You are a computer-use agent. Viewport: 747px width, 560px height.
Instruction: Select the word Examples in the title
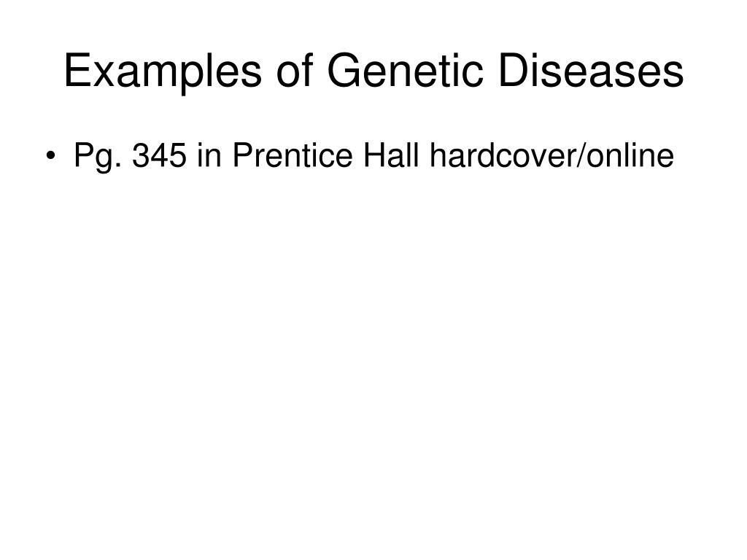[x=163, y=71]
